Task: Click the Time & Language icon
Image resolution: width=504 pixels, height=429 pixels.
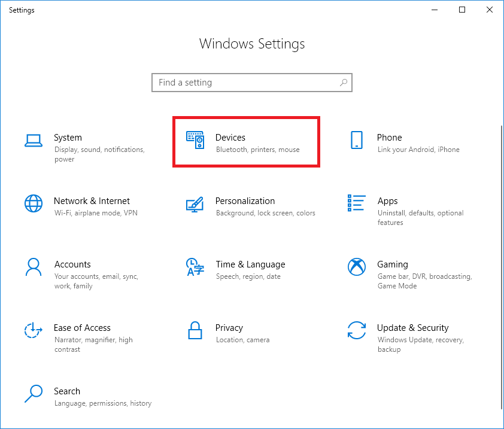Action: pos(195,267)
